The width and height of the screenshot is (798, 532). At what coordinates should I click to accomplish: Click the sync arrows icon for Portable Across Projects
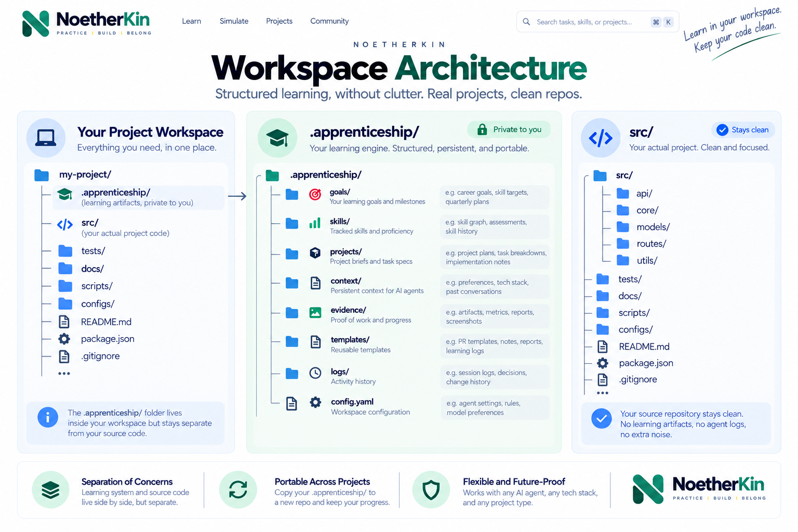(238, 490)
